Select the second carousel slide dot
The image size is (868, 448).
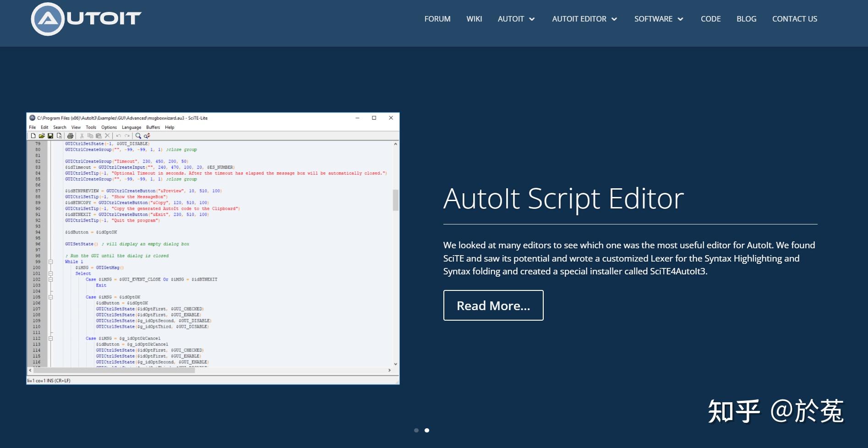tap(427, 430)
